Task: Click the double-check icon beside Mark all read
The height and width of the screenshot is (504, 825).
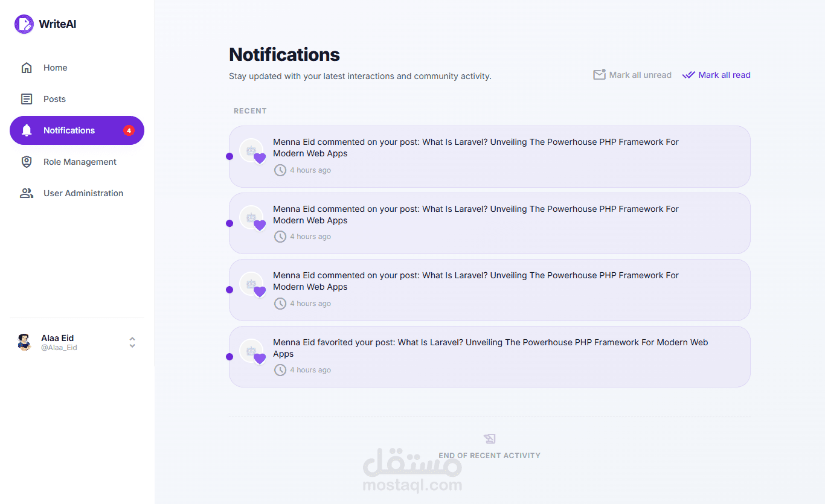Action: [689, 75]
